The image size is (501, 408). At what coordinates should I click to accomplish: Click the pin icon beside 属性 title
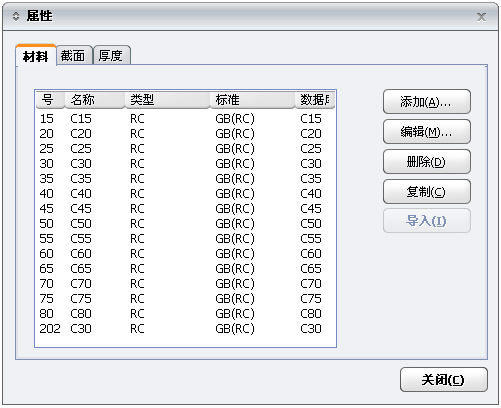point(16,16)
